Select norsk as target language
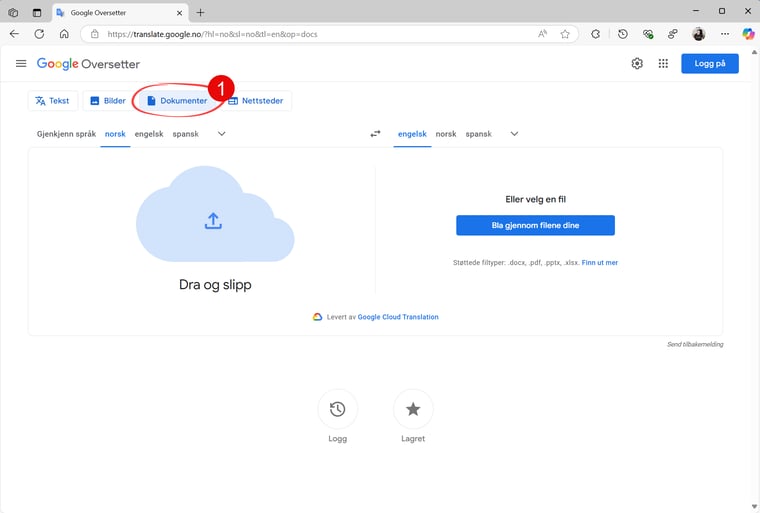The image size is (760, 513). [446, 134]
